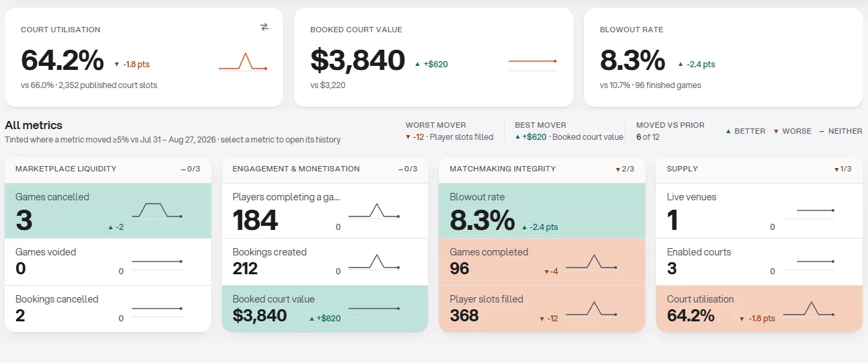Click the Player slots filled sparkline
Screen dimensions: 868x363
[x=591, y=309]
